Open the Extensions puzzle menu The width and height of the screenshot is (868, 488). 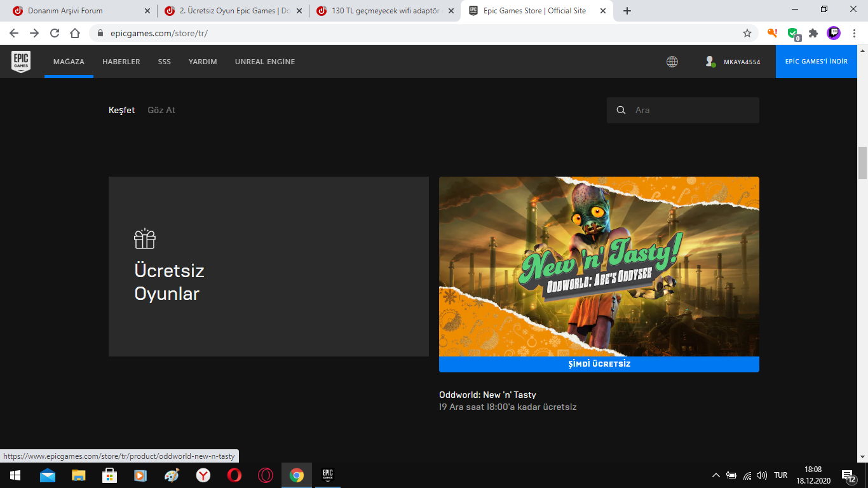(x=813, y=33)
